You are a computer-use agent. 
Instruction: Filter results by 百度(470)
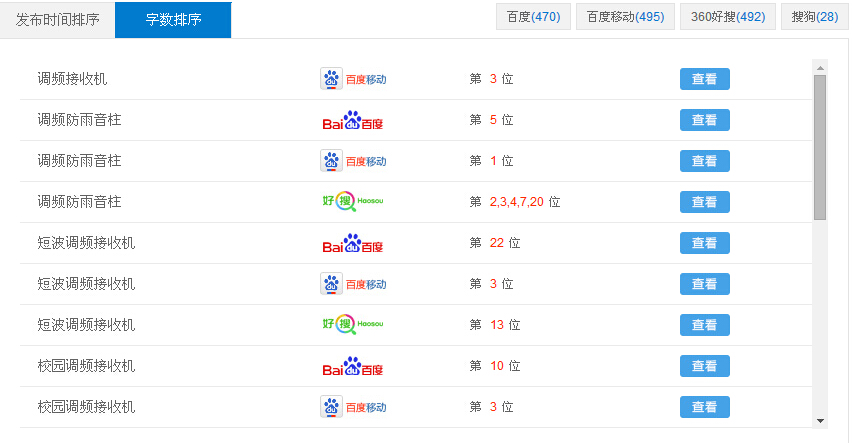click(533, 17)
